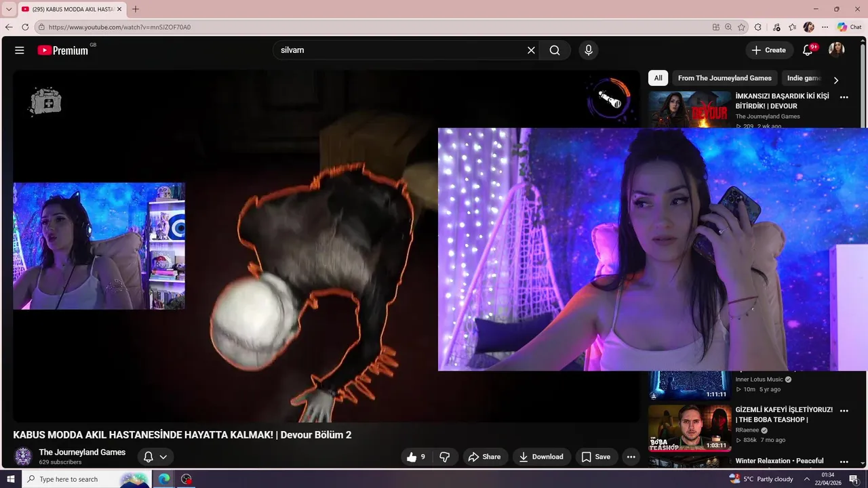The image size is (868, 488).
Task: Open options for Winter Relaxation video
Action: 844,462
